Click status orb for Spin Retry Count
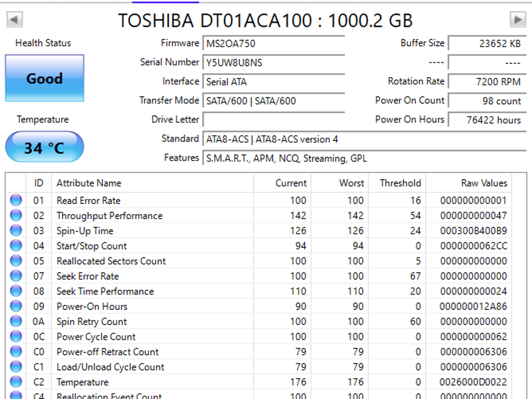 click(16, 321)
